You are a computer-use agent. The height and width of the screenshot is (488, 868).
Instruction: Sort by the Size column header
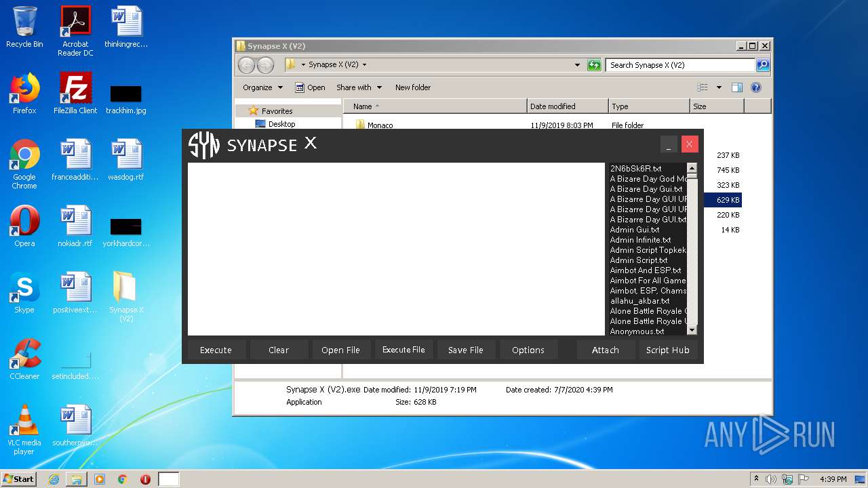point(717,106)
